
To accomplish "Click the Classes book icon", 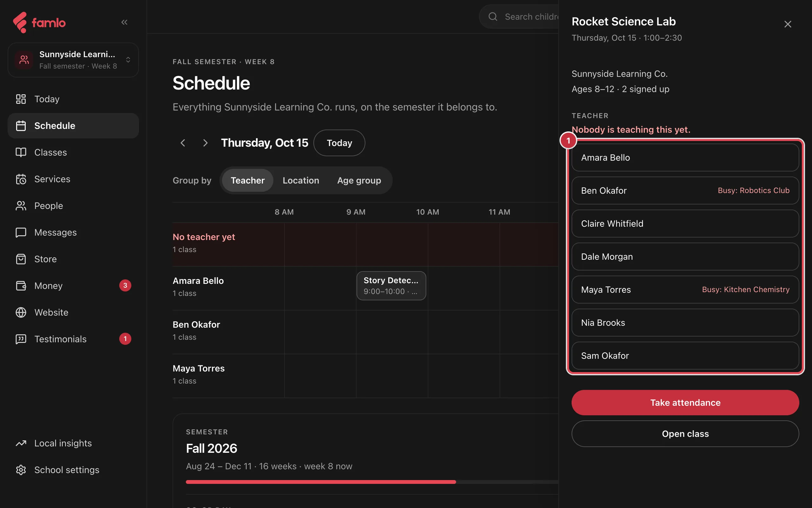I will tap(21, 152).
